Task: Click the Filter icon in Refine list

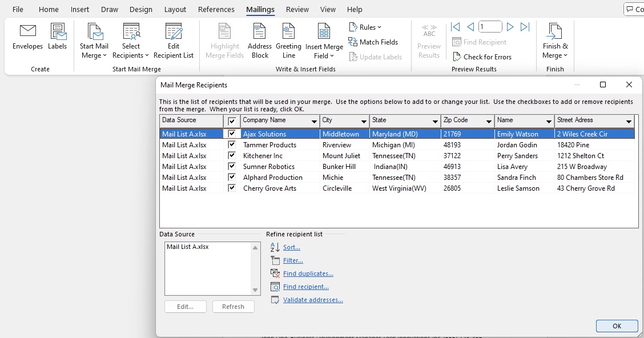Action: (275, 260)
